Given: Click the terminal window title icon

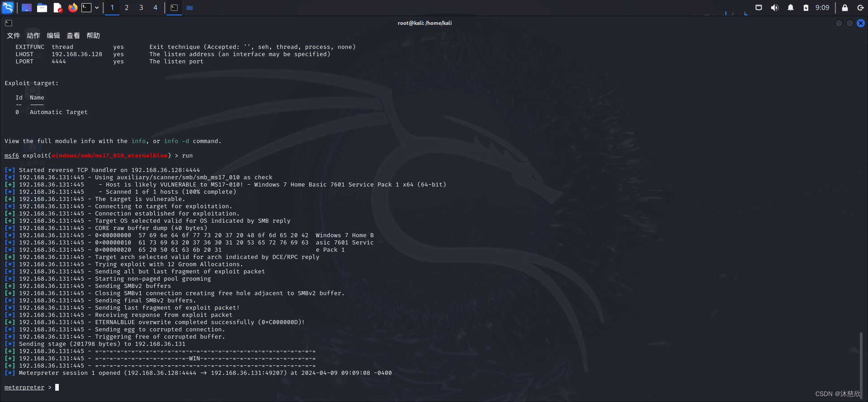Looking at the screenshot, I should (9, 23).
